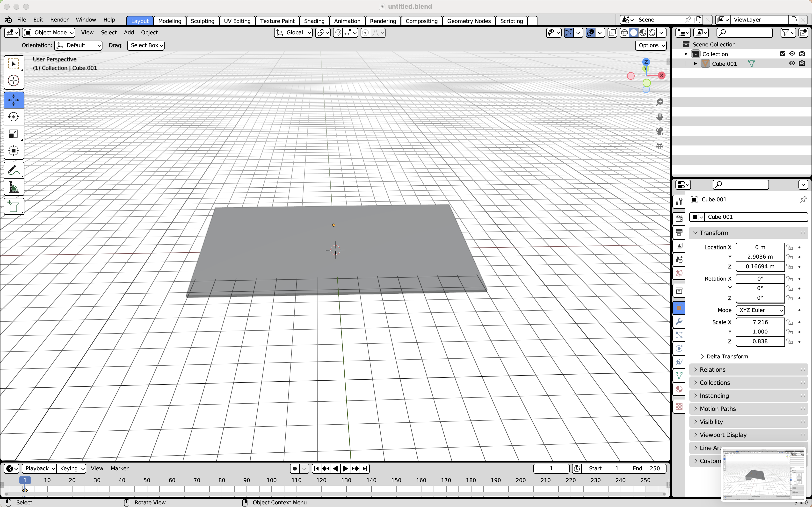The height and width of the screenshot is (507, 812).
Task: Enable snapping magnet toggle
Action: click(338, 33)
